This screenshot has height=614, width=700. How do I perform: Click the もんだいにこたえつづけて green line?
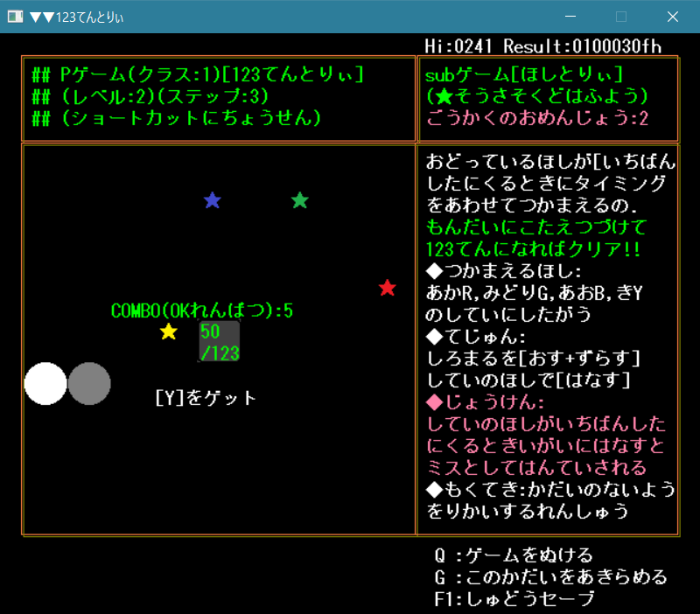click(536, 227)
